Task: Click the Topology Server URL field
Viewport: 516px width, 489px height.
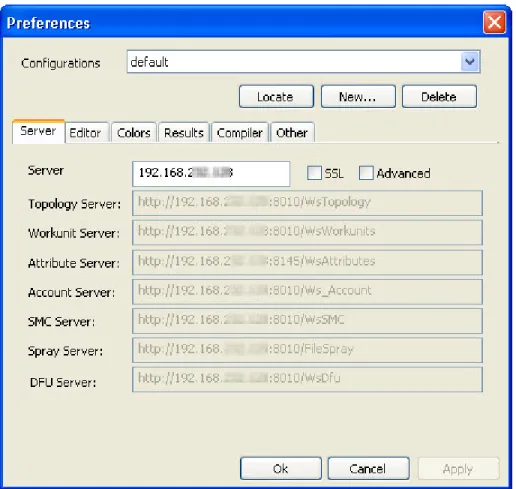Action: (307, 203)
